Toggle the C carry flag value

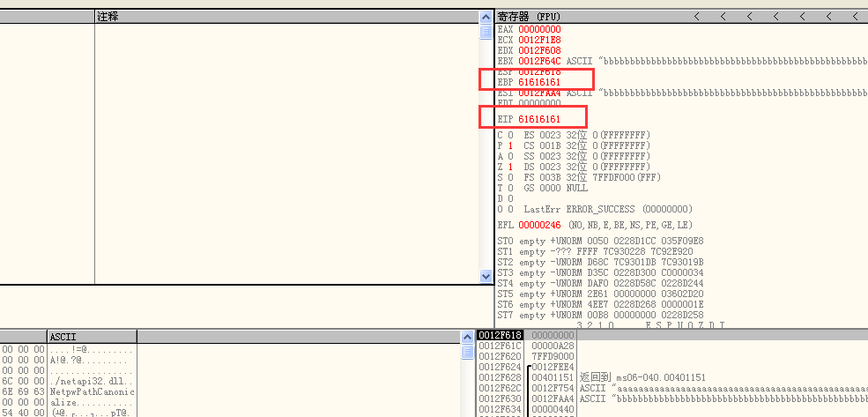pyautogui.click(x=511, y=135)
